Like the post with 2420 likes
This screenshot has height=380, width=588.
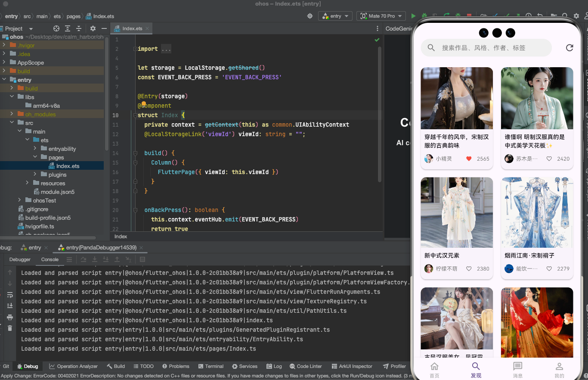click(x=549, y=159)
